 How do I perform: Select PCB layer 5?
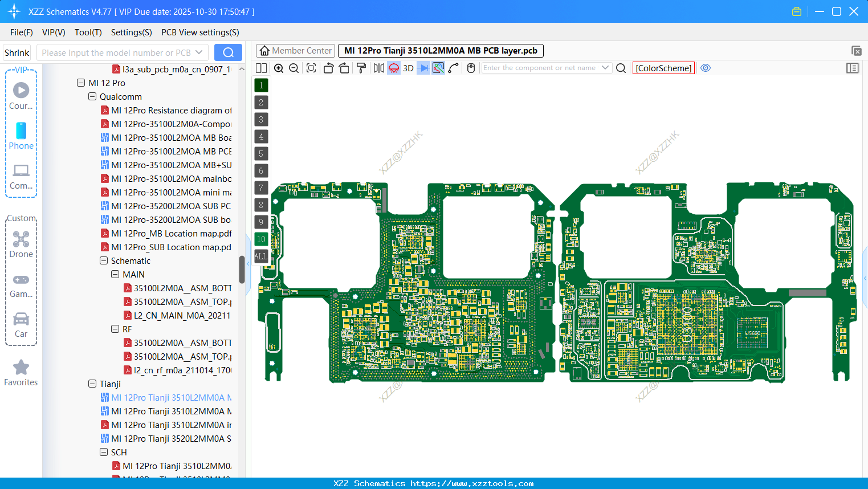pos(260,153)
